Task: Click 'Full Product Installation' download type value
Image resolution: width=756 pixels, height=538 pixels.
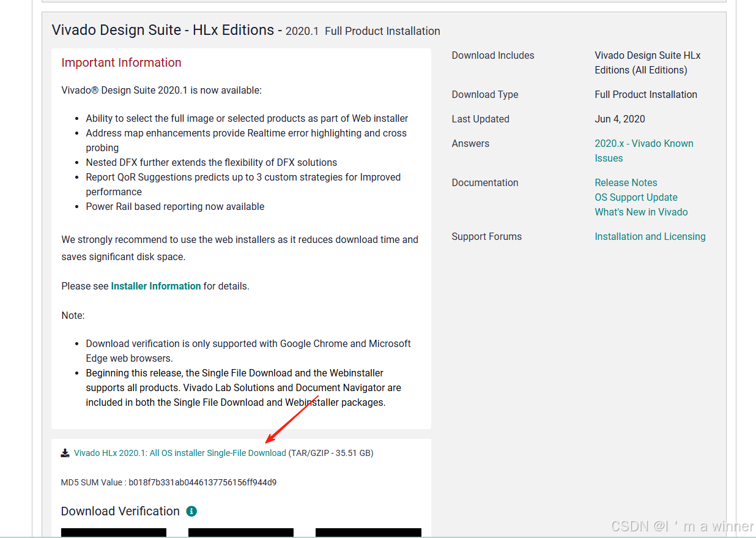Action: coord(646,94)
